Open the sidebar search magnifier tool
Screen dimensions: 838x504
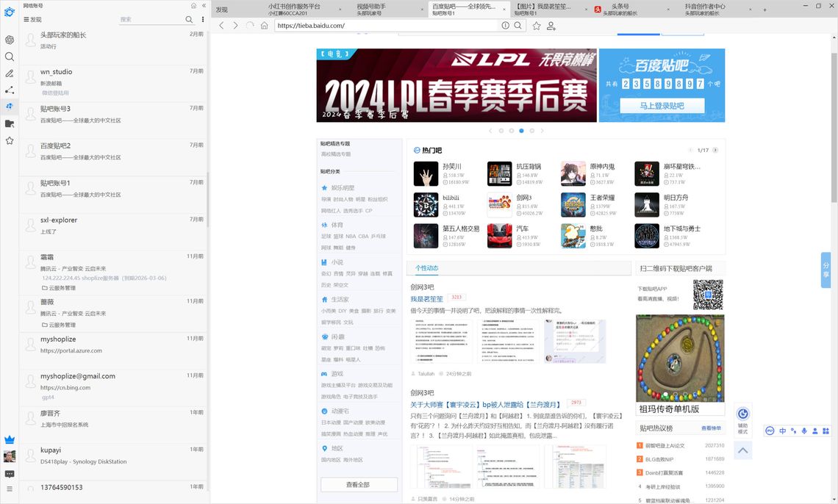click(9, 57)
